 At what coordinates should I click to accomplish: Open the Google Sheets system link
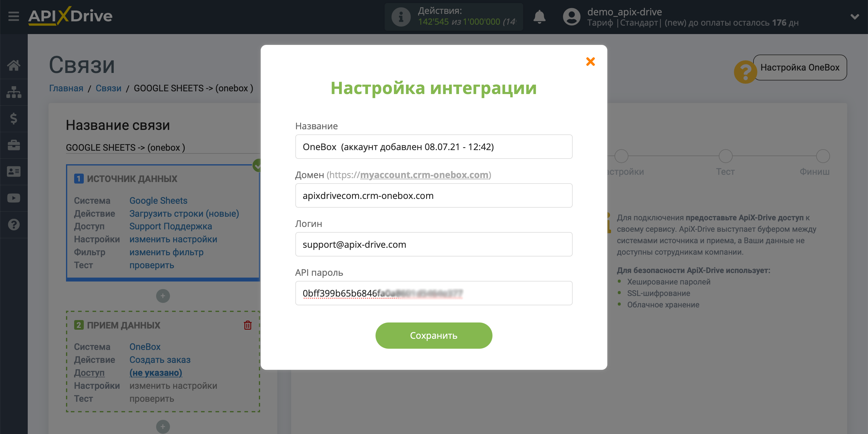tap(158, 200)
